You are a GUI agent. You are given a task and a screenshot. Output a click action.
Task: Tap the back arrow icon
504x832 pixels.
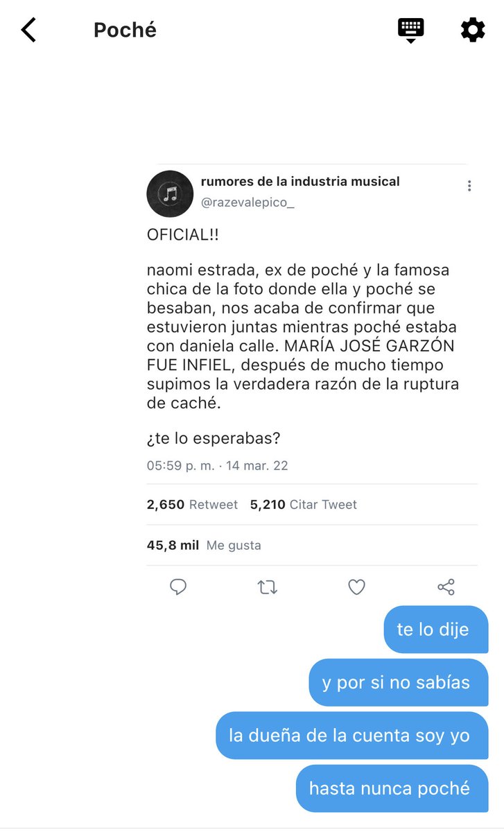[28, 30]
